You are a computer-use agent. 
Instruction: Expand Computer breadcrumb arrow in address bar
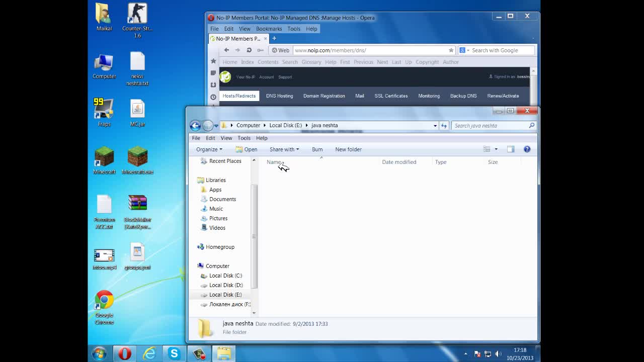[x=265, y=126]
